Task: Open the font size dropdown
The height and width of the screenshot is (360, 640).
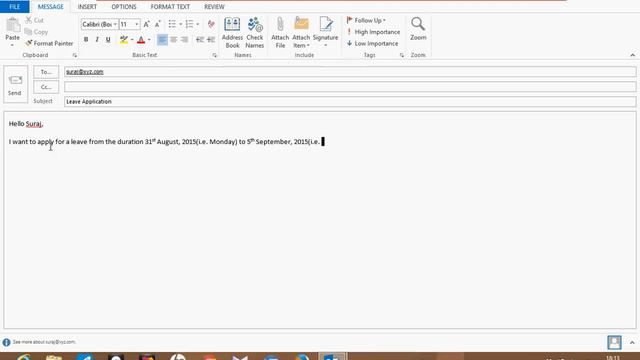Action: pyautogui.click(x=137, y=24)
